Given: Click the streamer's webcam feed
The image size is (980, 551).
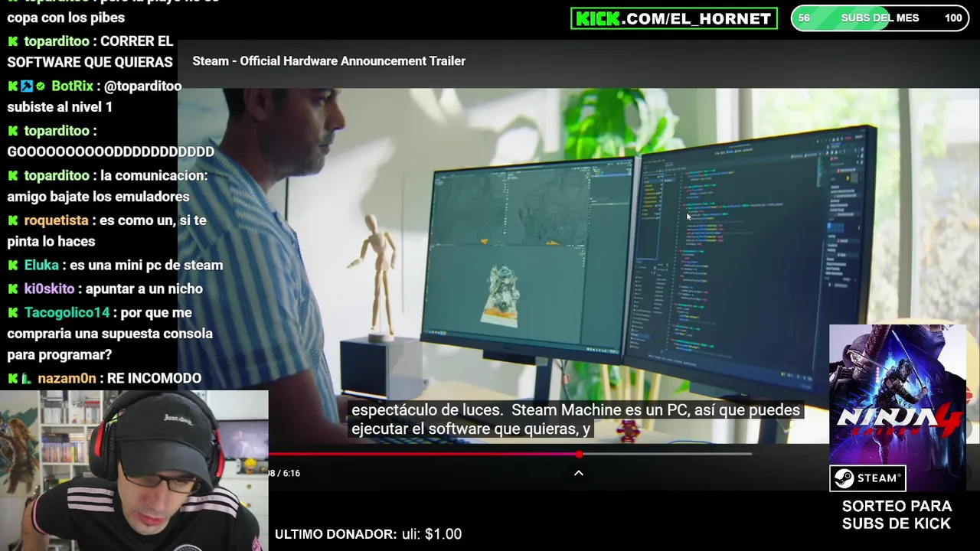Looking at the screenshot, I should (x=134, y=471).
